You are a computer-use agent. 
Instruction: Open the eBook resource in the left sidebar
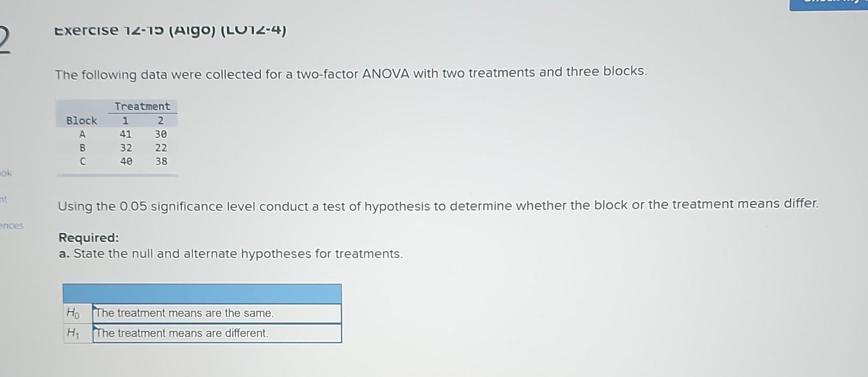(6, 174)
